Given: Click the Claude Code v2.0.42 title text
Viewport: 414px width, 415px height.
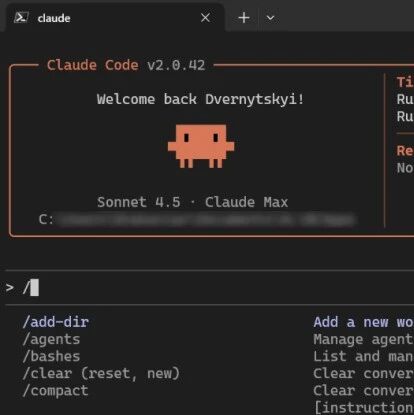Looking at the screenshot, I should click(x=126, y=65).
